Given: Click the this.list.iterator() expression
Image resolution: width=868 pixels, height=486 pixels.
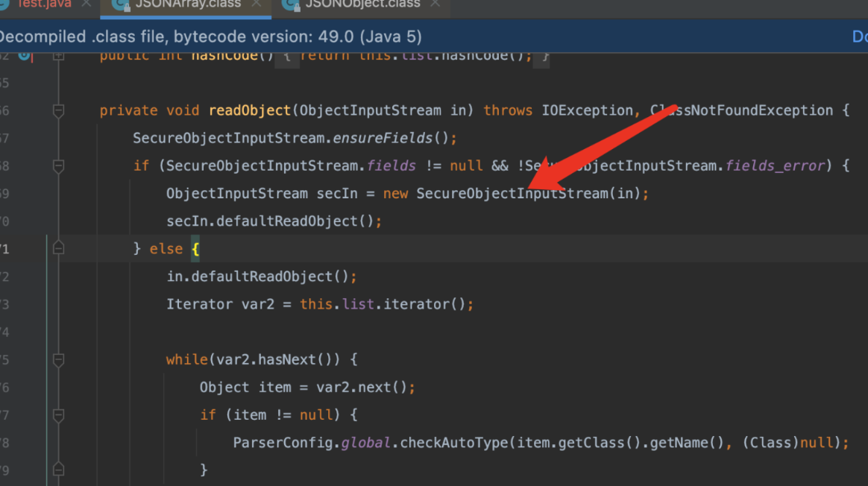Looking at the screenshot, I should (x=383, y=304).
